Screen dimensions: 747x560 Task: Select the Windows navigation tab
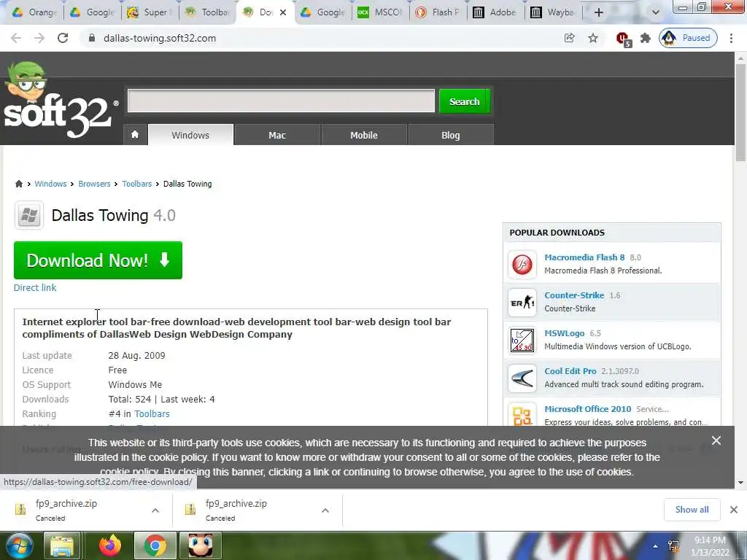pyautogui.click(x=190, y=135)
